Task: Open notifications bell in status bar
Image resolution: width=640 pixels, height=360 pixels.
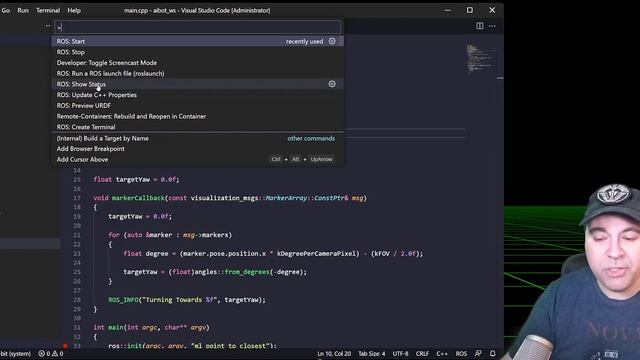Action: pos(493,353)
